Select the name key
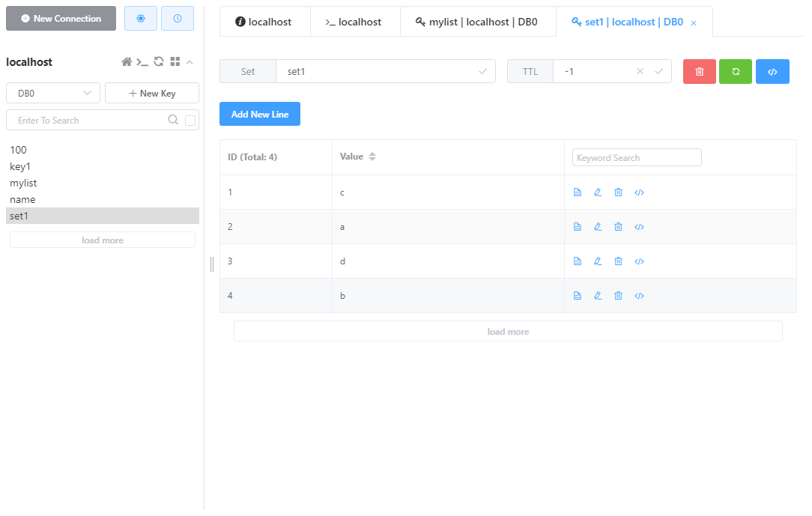The width and height of the screenshot is (812, 516). [103, 200]
